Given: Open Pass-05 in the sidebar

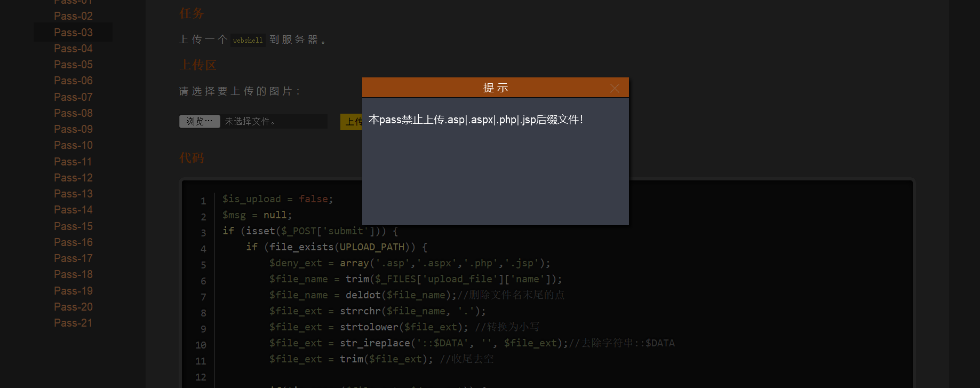Looking at the screenshot, I should [73, 65].
